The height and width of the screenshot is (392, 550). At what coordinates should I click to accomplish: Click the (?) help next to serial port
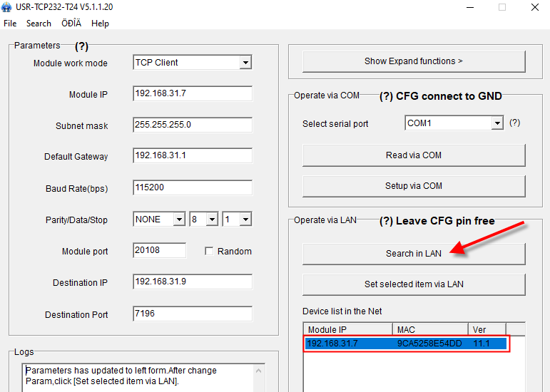point(514,123)
